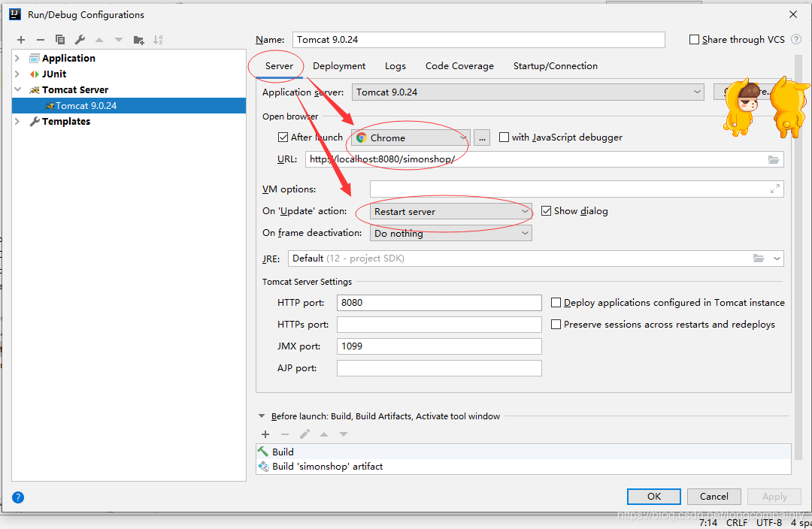Click JMX port field
Screen dimensions: 812x529
439,346
